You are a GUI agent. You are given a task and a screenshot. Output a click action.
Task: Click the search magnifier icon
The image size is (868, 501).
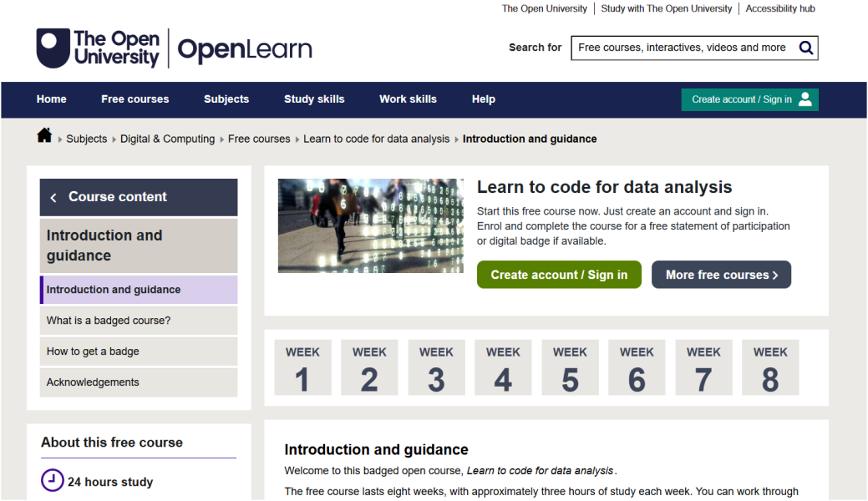pyautogui.click(x=806, y=48)
